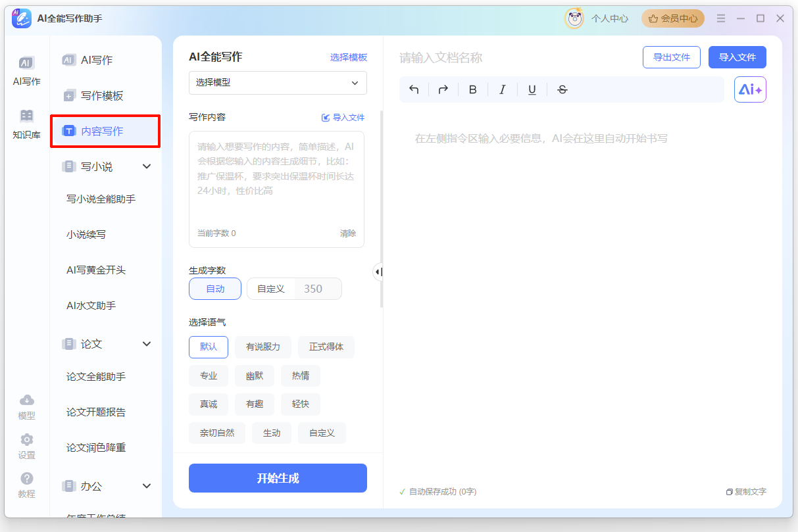The width and height of the screenshot is (798, 532).
Task: Open the 选择模型 dropdown
Action: pyautogui.click(x=277, y=83)
